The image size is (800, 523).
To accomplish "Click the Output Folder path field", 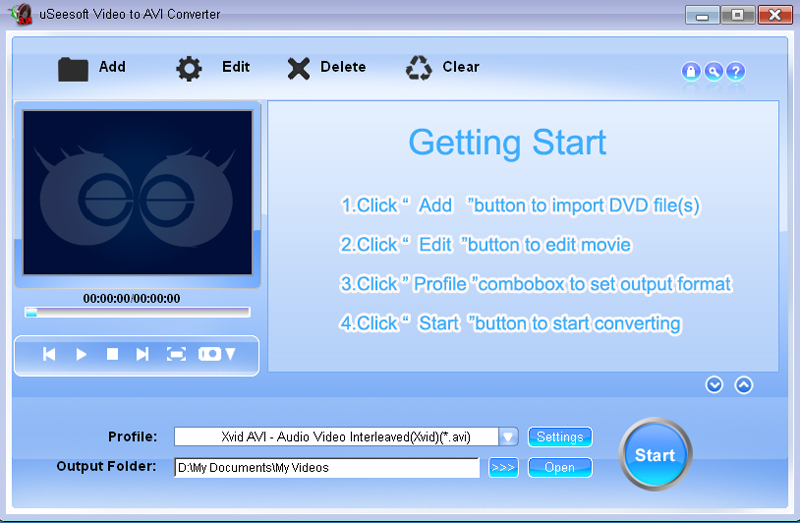I will coord(327,468).
